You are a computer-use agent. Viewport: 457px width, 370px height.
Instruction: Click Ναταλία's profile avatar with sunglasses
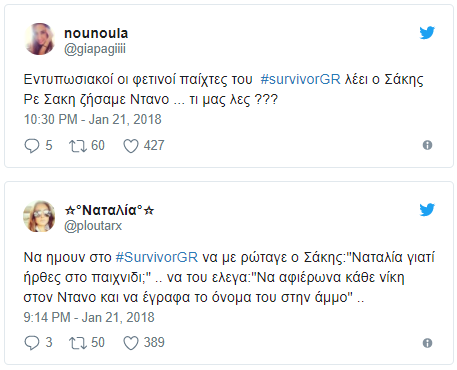[39, 216]
